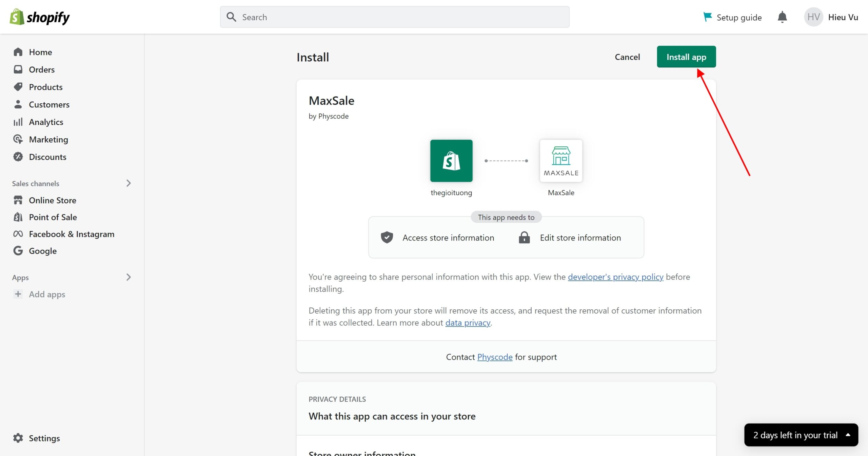This screenshot has width=868, height=456.
Task: Click the Online Store storefront icon
Action: point(18,200)
